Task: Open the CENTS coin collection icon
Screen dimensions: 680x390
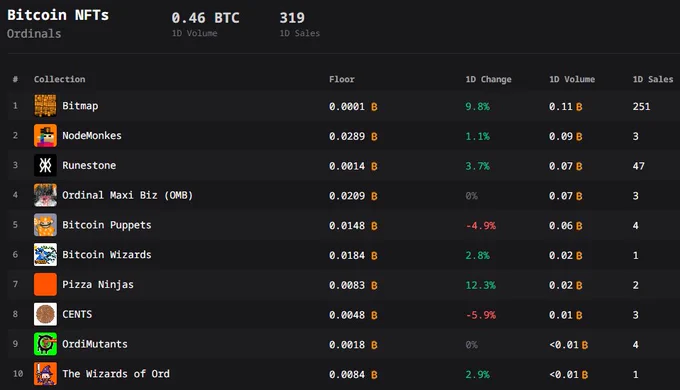Action: 45,314
